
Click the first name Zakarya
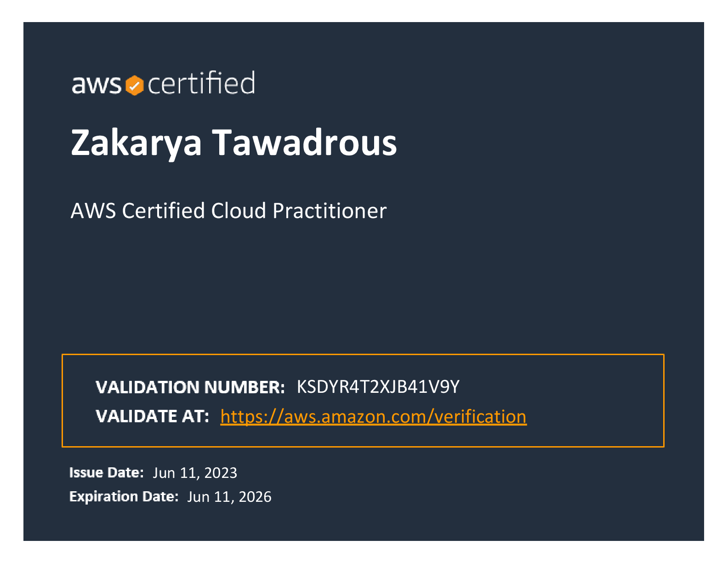(136, 143)
